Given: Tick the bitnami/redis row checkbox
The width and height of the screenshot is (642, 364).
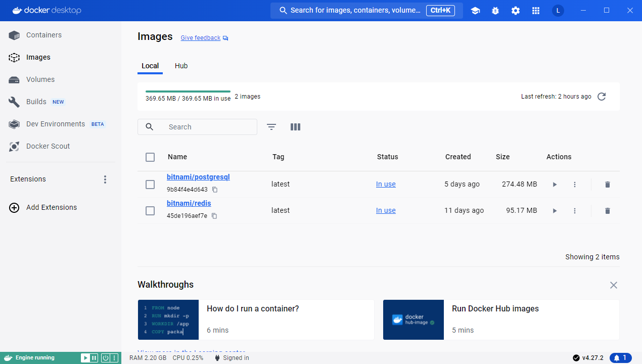Looking at the screenshot, I should 150,211.
